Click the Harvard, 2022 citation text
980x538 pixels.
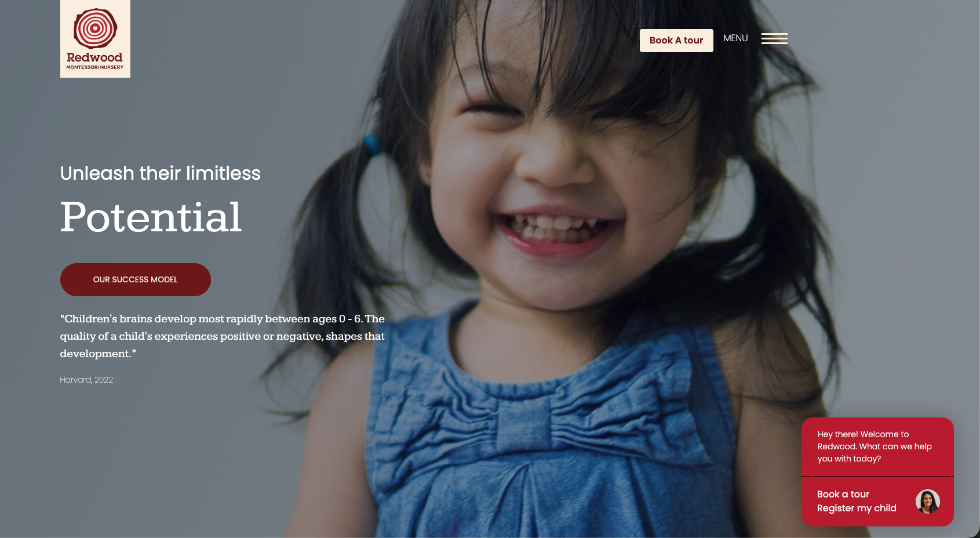pyautogui.click(x=86, y=380)
